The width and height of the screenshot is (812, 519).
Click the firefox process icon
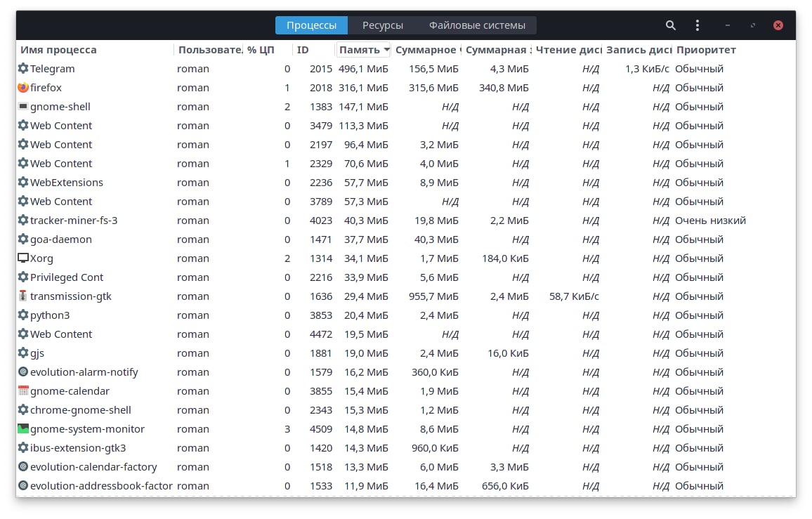coord(22,88)
